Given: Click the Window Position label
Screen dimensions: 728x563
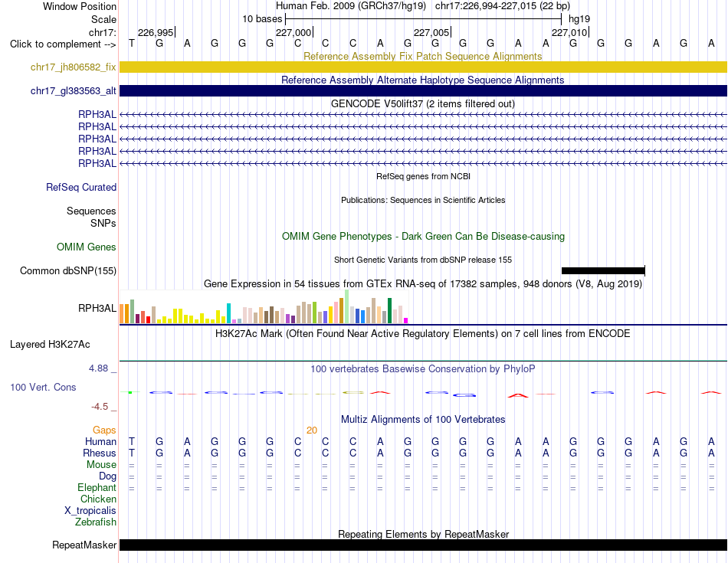Looking at the screenshot, I should pos(80,6).
